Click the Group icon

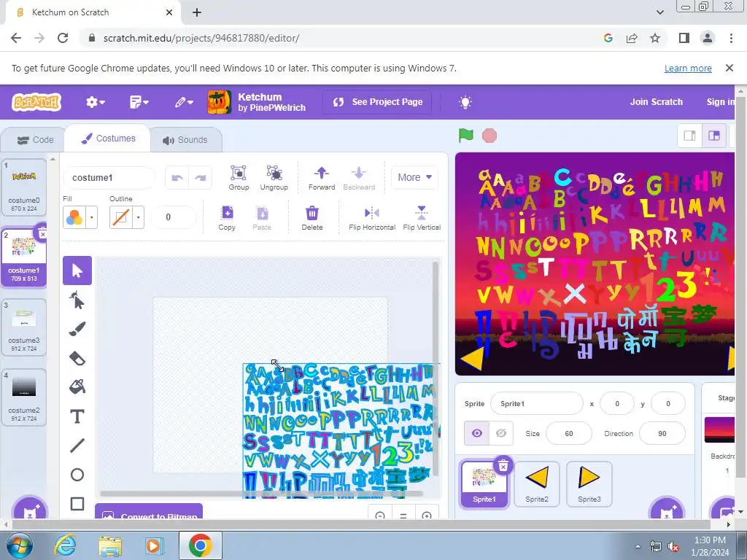(239, 177)
